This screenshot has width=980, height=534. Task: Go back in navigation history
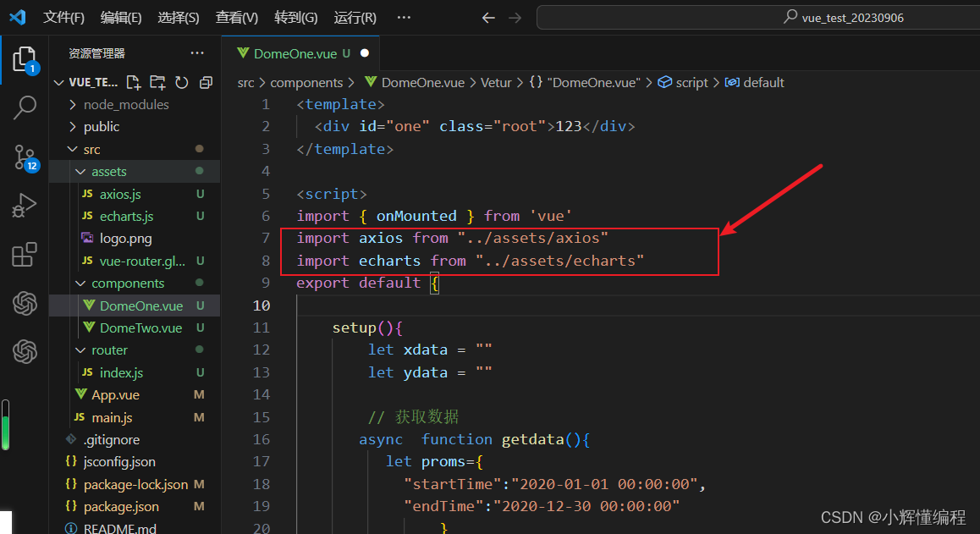click(488, 18)
